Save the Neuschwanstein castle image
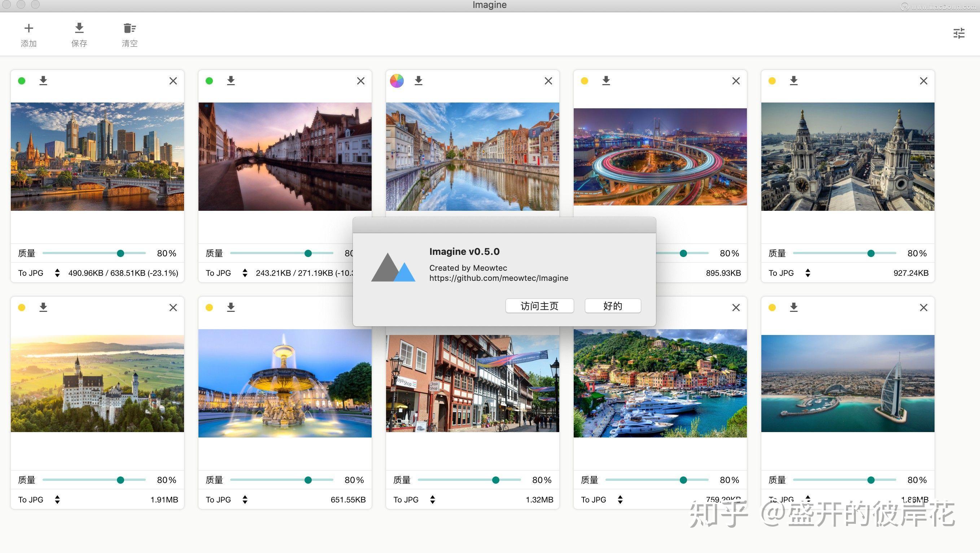The width and height of the screenshot is (980, 553). point(43,307)
